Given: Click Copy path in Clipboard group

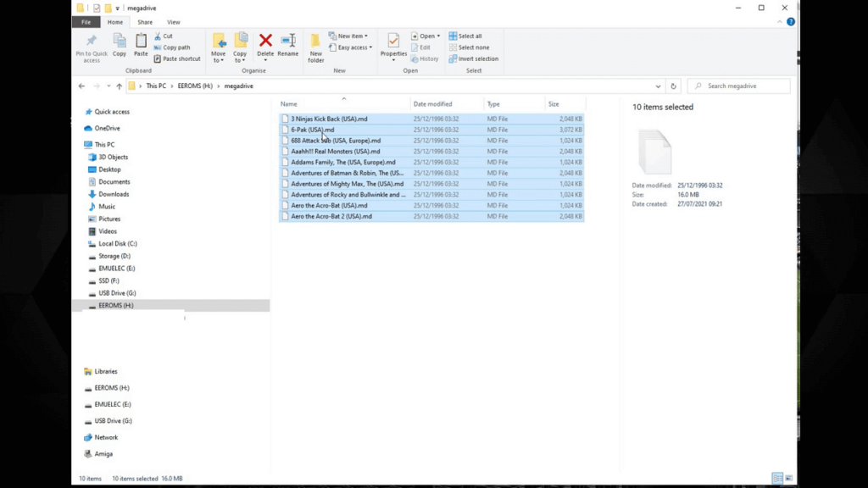Looking at the screenshot, I should pos(171,47).
